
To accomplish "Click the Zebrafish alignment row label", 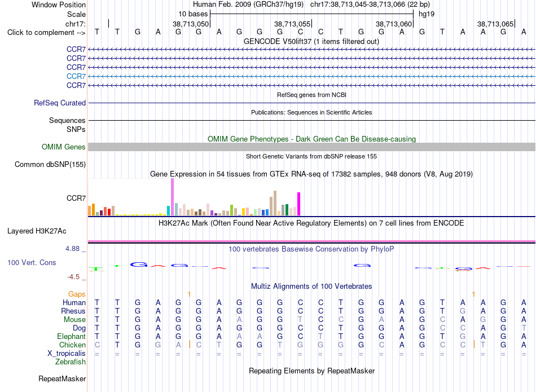I will coord(71,362).
